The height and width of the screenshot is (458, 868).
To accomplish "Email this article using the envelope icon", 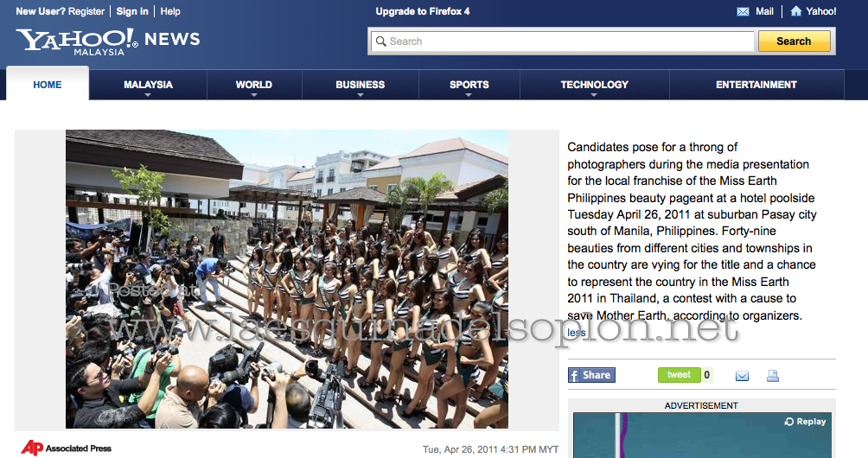I will (x=742, y=376).
